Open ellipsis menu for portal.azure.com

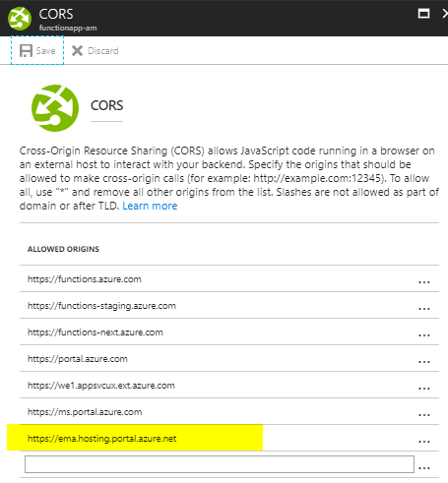click(x=424, y=362)
